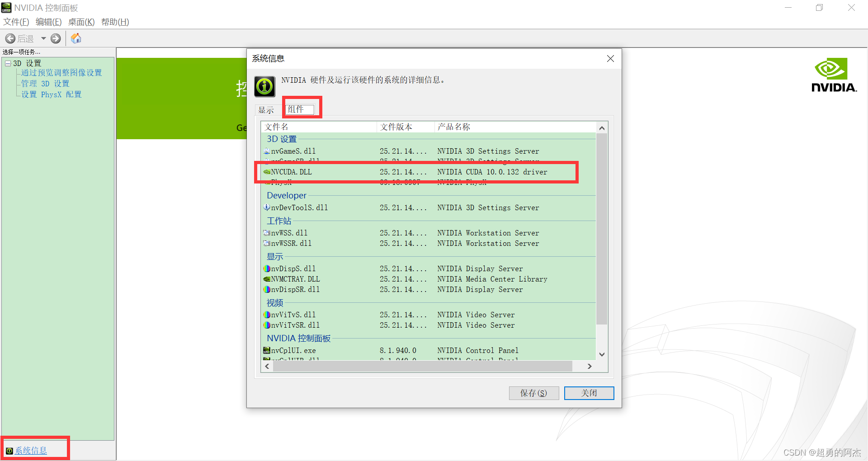Click the NVIDIA 控制面板 group header
The height and width of the screenshot is (461, 868).
click(x=299, y=339)
